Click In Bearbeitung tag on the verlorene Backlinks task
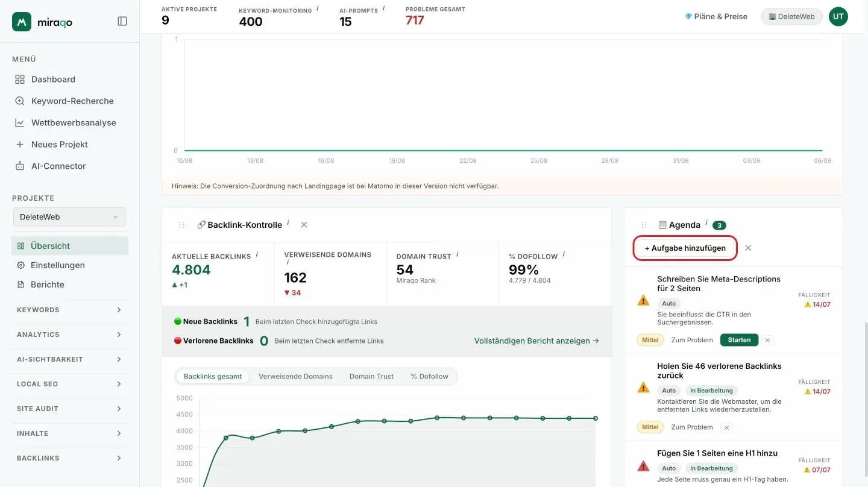 click(711, 391)
